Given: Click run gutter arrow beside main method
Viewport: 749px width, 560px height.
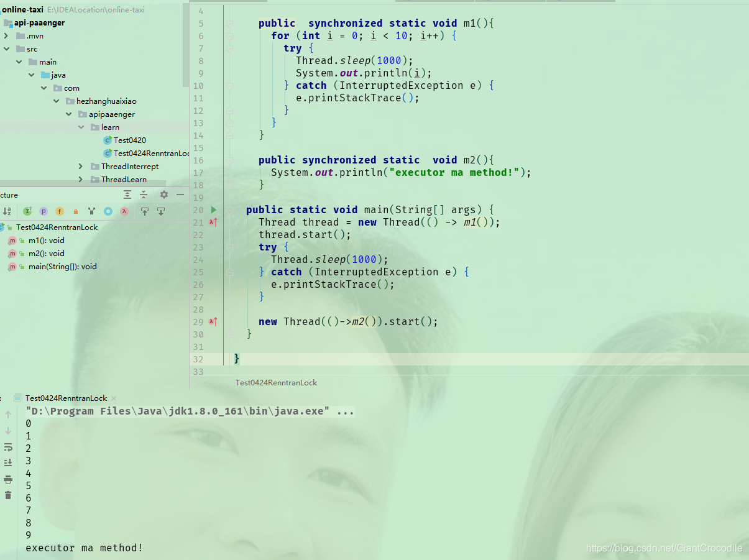Looking at the screenshot, I should click(213, 210).
